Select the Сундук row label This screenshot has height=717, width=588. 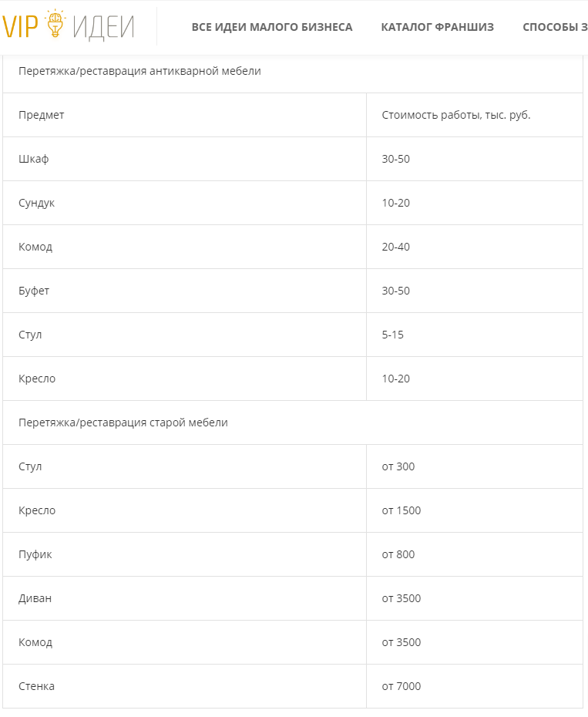click(37, 203)
